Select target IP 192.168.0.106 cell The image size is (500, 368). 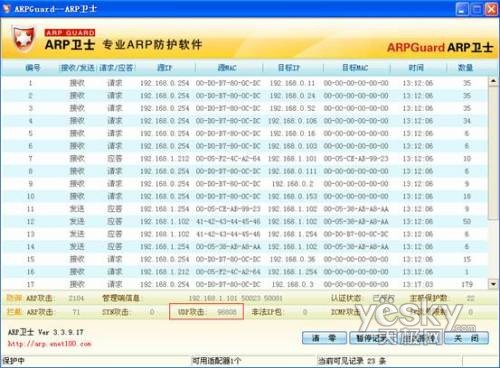point(292,121)
